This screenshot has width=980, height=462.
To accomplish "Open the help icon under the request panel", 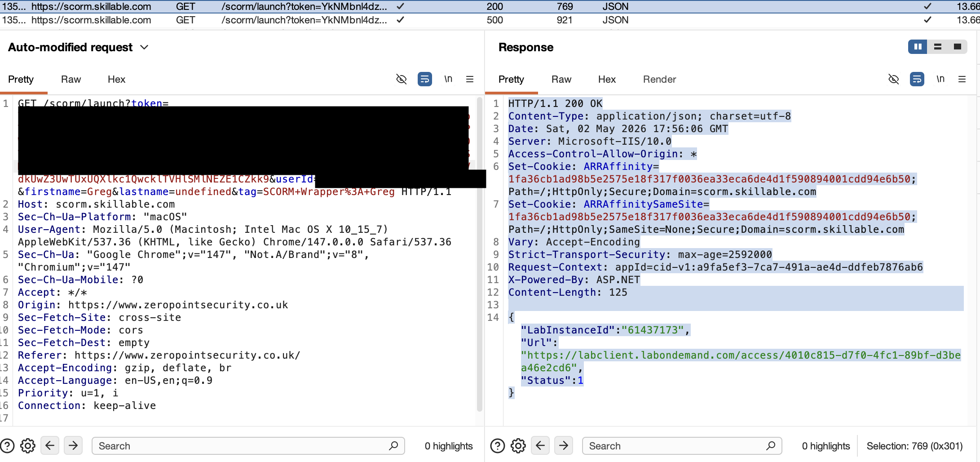I will 7,446.
